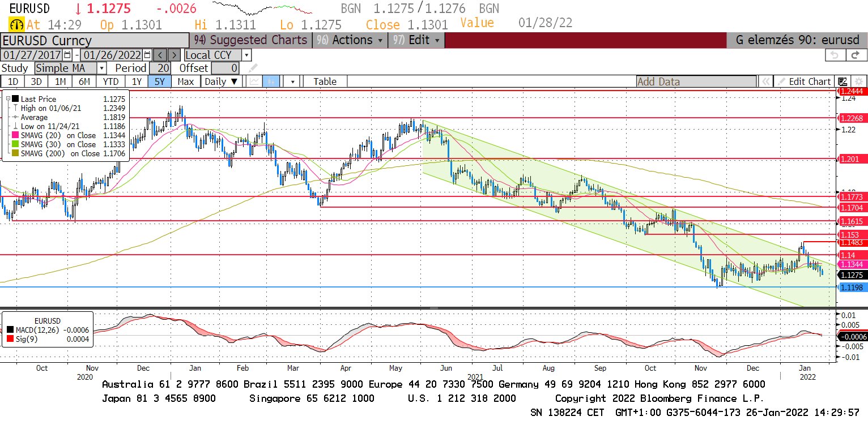The height and width of the screenshot is (429, 868).
Task: Open the start date calendar picker
Action: (x=67, y=55)
